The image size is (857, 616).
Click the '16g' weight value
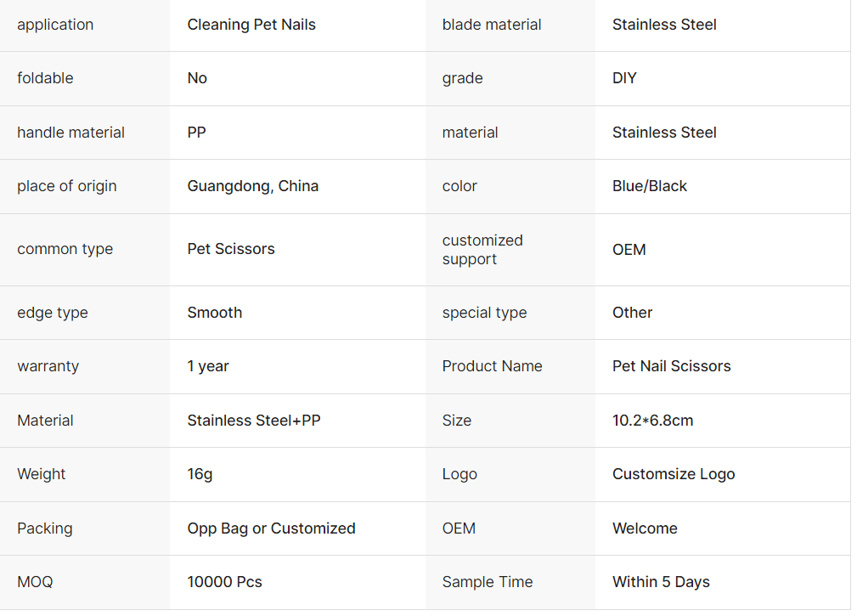coord(200,474)
